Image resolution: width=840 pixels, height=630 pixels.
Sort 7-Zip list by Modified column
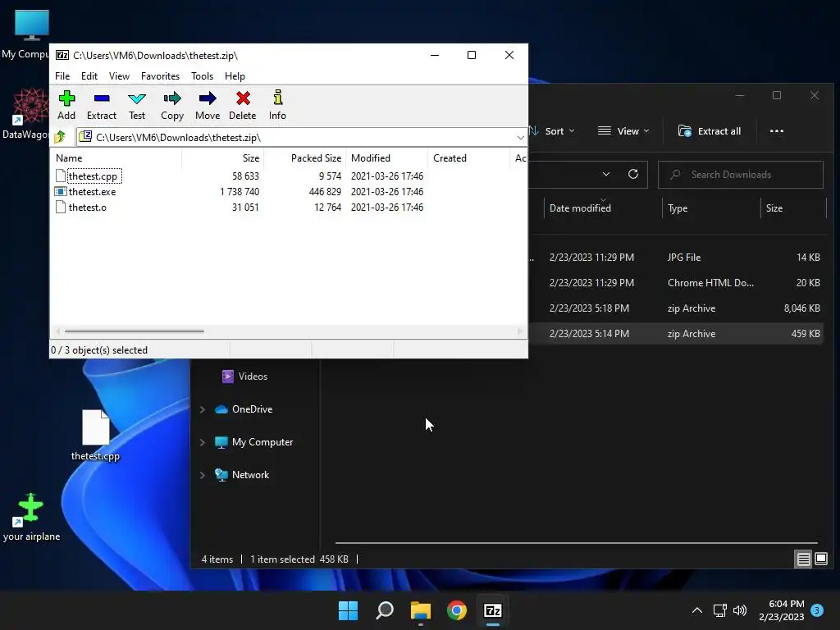(387, 158)
